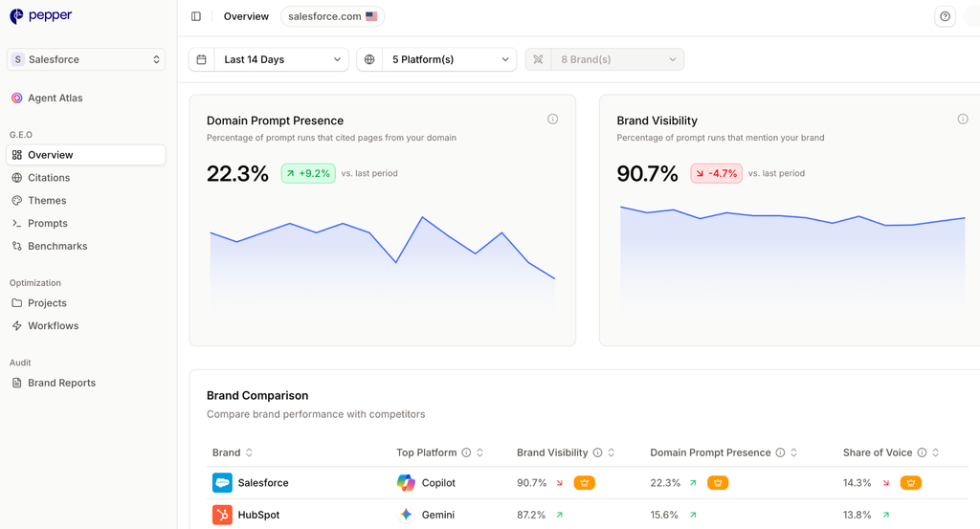This screenshot has height=529, width=980.
Task: Click the Overview breadcrumb title
Action: coord(246,16)
